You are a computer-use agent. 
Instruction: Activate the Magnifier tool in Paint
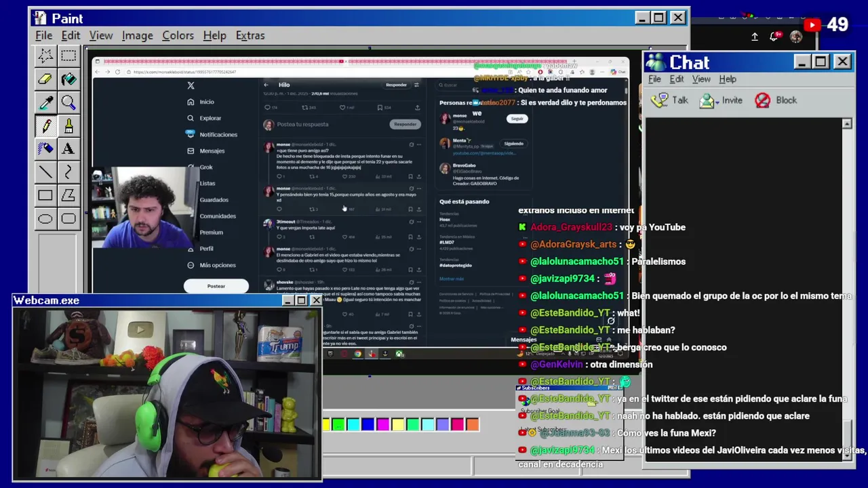pyautogui.click(x=68, y=103)
